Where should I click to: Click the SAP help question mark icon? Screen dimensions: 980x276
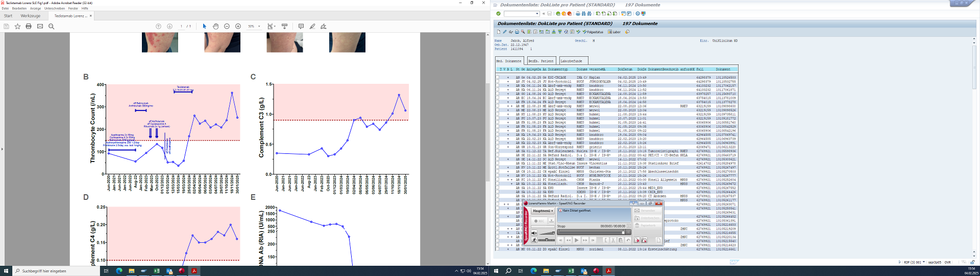(x=638, y=14)
